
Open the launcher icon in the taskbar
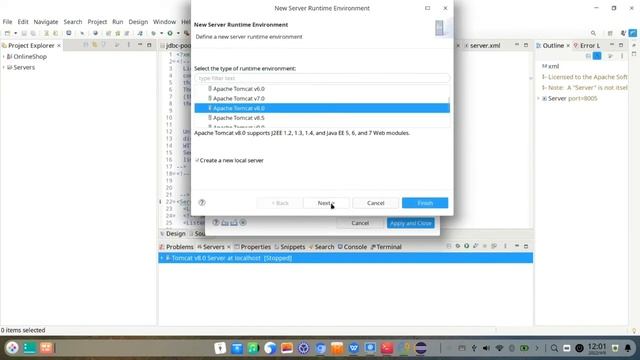[x=12, y=348]
